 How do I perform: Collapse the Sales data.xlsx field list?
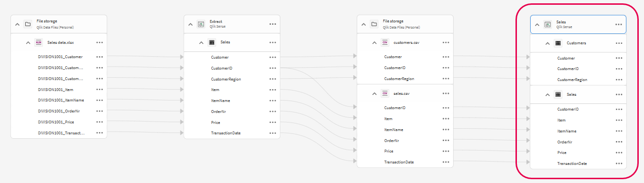[x=28, y=42]
